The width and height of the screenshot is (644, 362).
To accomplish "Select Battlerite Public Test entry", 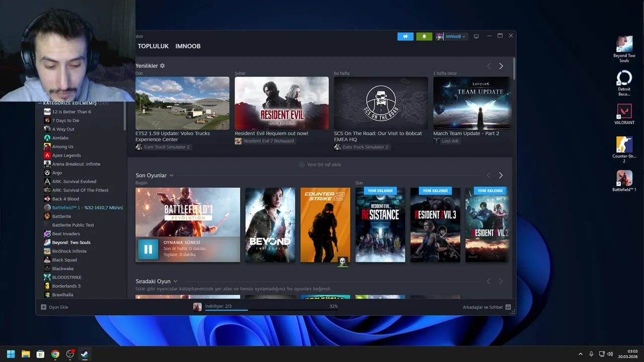I will point(73,225).
